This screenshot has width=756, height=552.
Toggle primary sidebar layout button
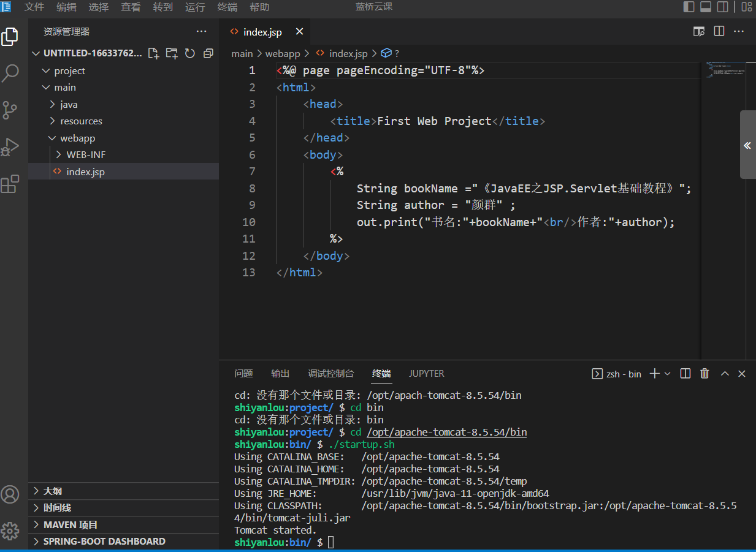tap(689, 7)
